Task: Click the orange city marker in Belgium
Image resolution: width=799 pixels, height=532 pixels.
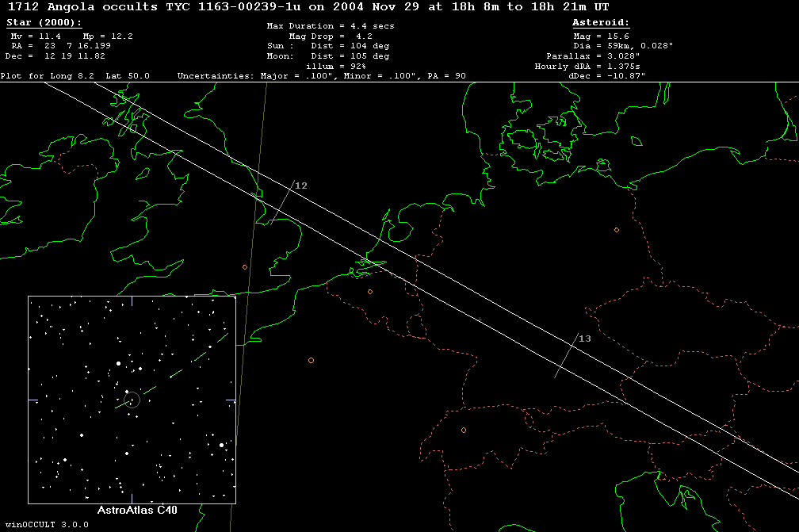Action: [370, 292]
